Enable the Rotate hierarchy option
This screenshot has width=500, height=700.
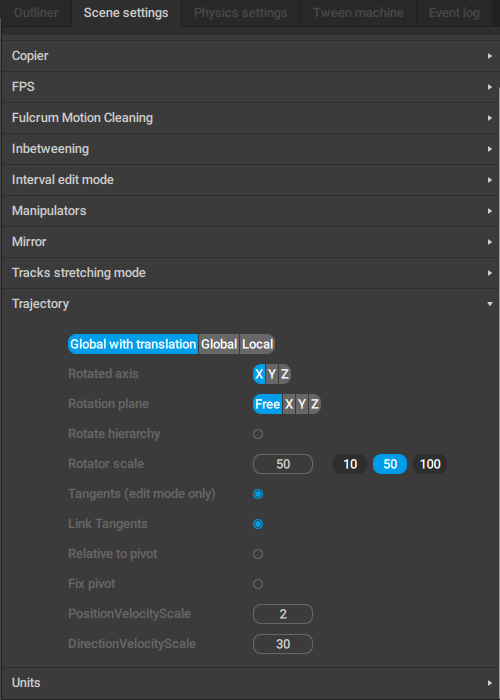pyautogui.click(x=258, y=434)
